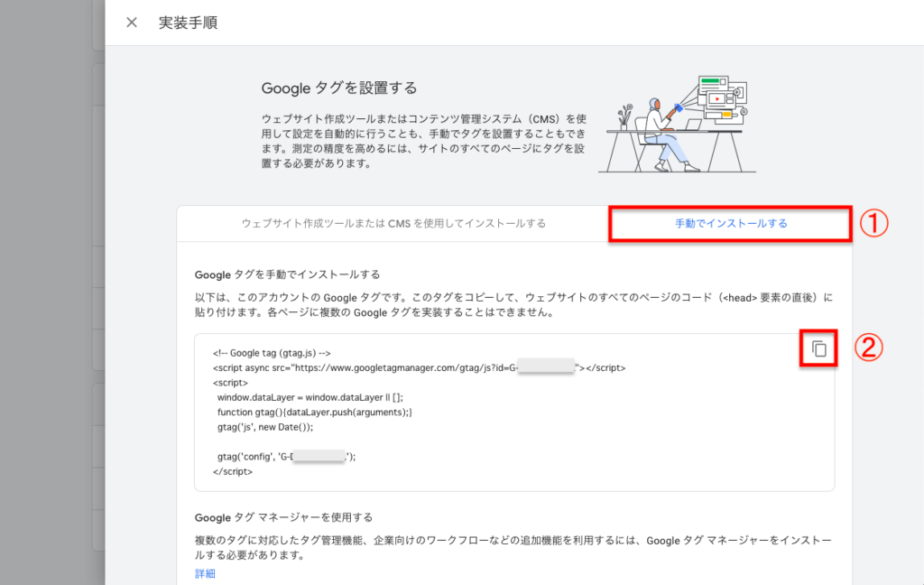This screenshot has width=924, height=585.
Task: Click the paragraph starting with 以下は、このアカウントの
Action: coord(513,305)
